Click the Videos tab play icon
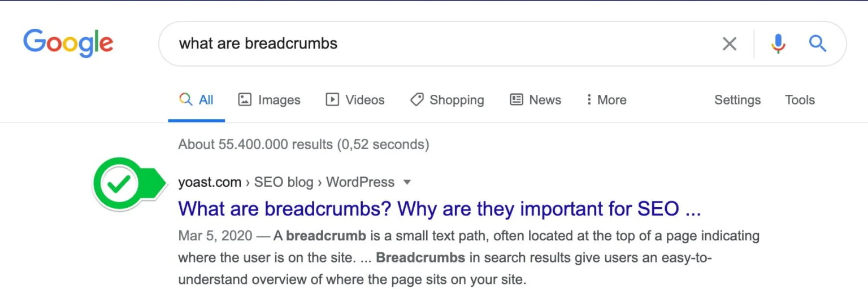The height and width of the screenshot is (298, 868). [332, 100]
